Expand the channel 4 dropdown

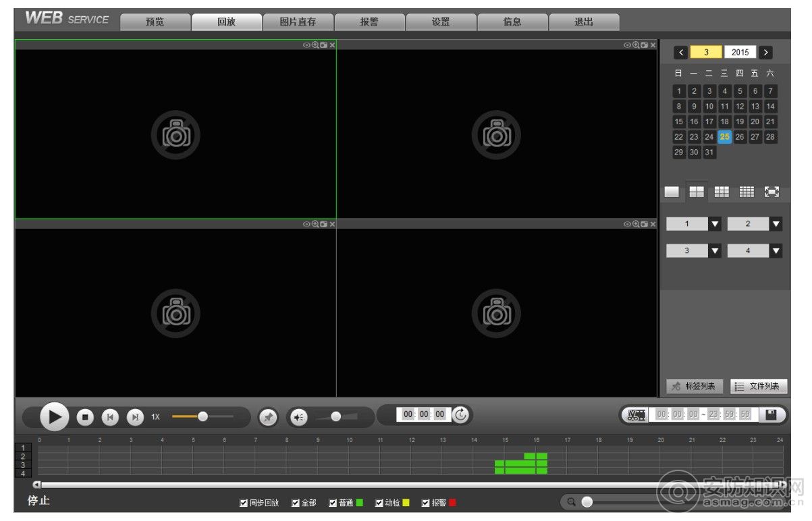(x=776, y=251)
